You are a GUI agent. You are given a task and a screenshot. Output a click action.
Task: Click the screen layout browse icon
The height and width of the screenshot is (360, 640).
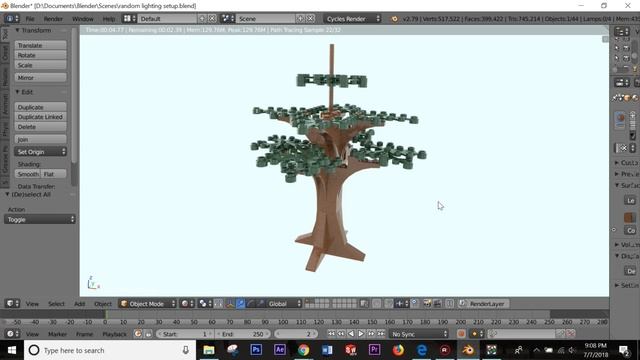click(129, 19)
